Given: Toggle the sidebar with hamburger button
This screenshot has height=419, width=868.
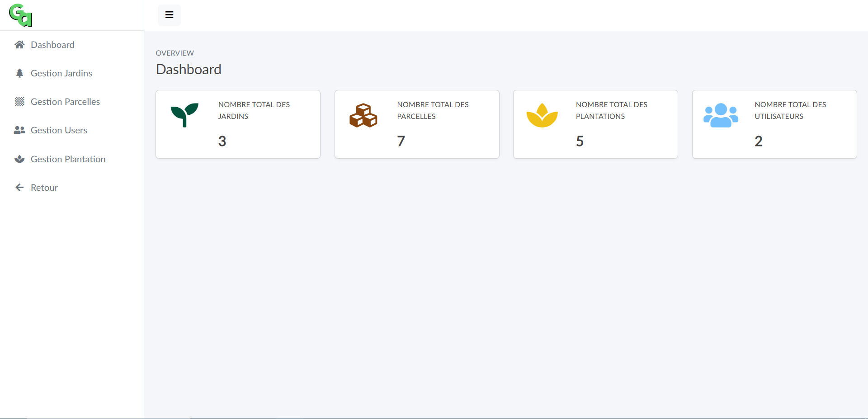Looking at the screenshot, I should [x=169, y=15].
